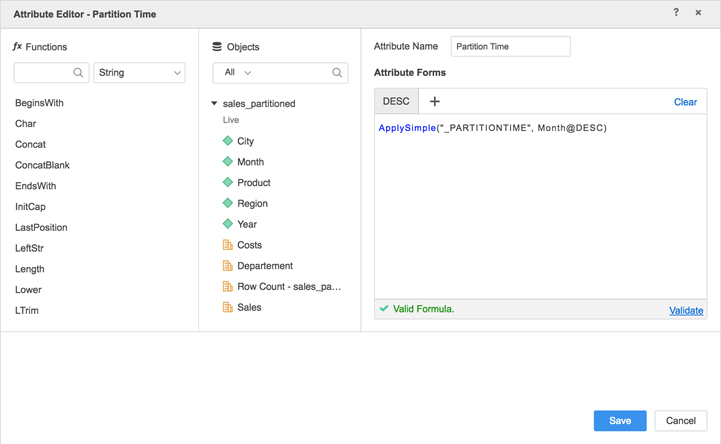Select the DESC form tab
Viewport: 721px width, 444px height.
tap(396, 101)
